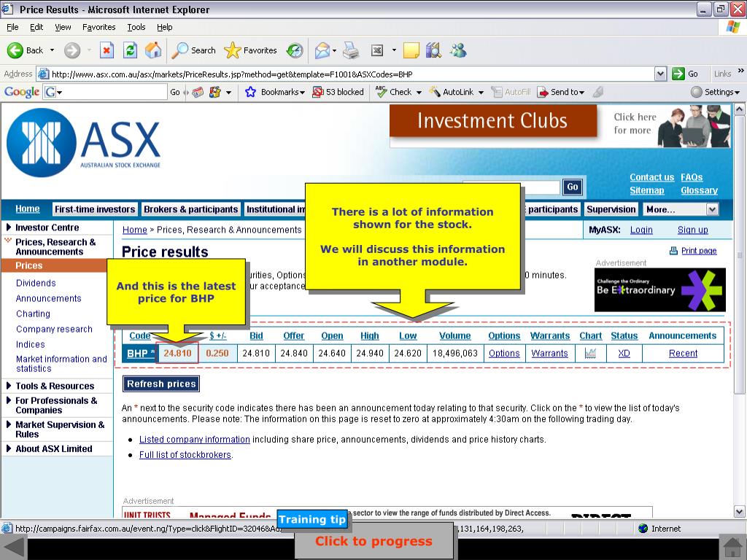Click in the URL address field
Viewport: 747px width, 560px height.
[x=352, y=74]
